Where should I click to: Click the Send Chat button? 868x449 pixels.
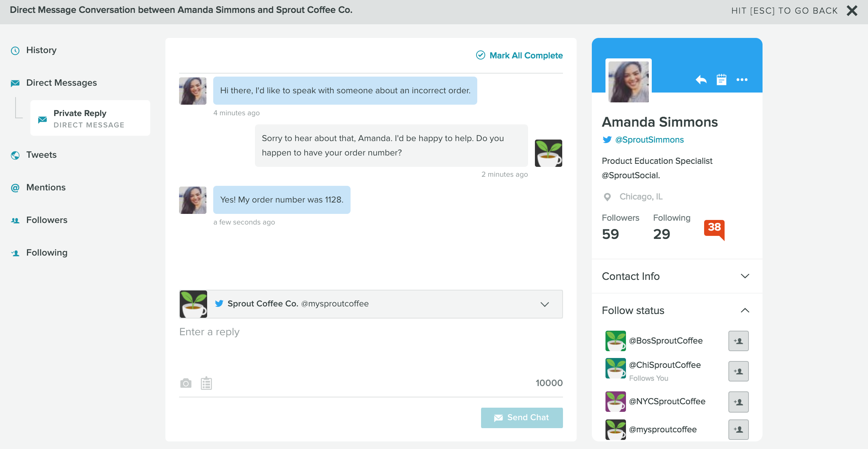[521, 417]
